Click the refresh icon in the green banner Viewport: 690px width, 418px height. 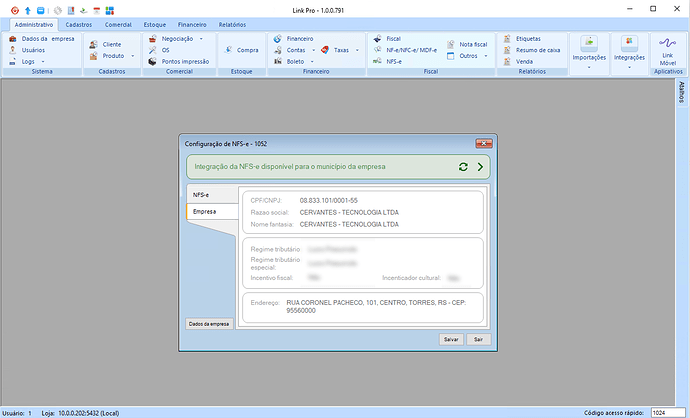tap(462, 166)
